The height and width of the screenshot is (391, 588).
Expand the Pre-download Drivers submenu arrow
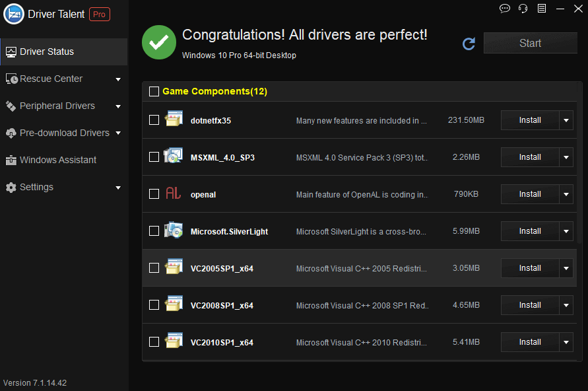pos(118,133)
